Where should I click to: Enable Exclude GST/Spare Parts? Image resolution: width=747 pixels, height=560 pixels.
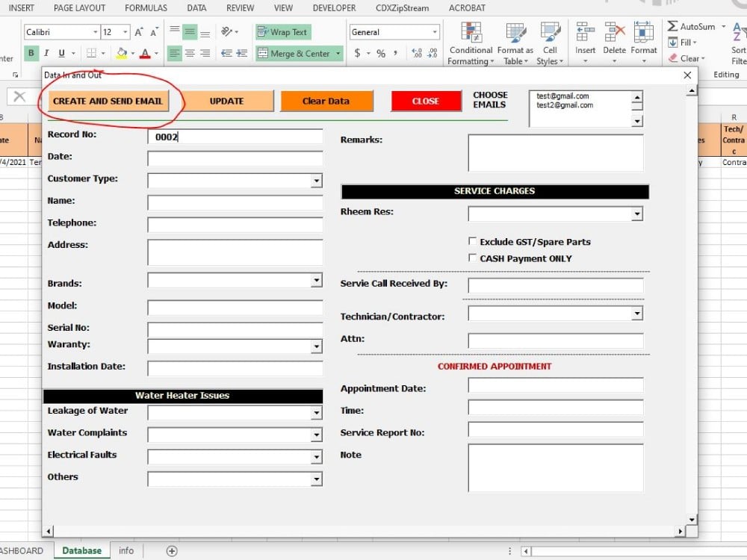point(474,241)
